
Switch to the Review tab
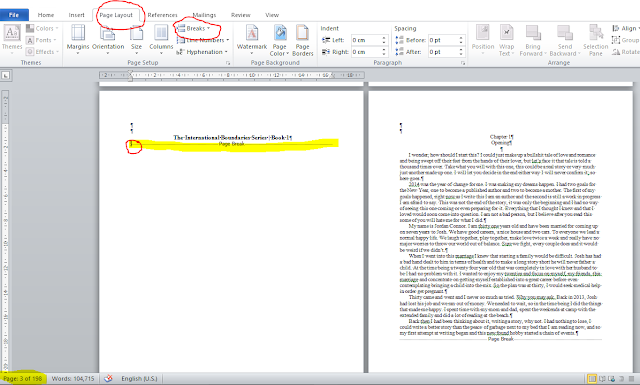[240, 15]
